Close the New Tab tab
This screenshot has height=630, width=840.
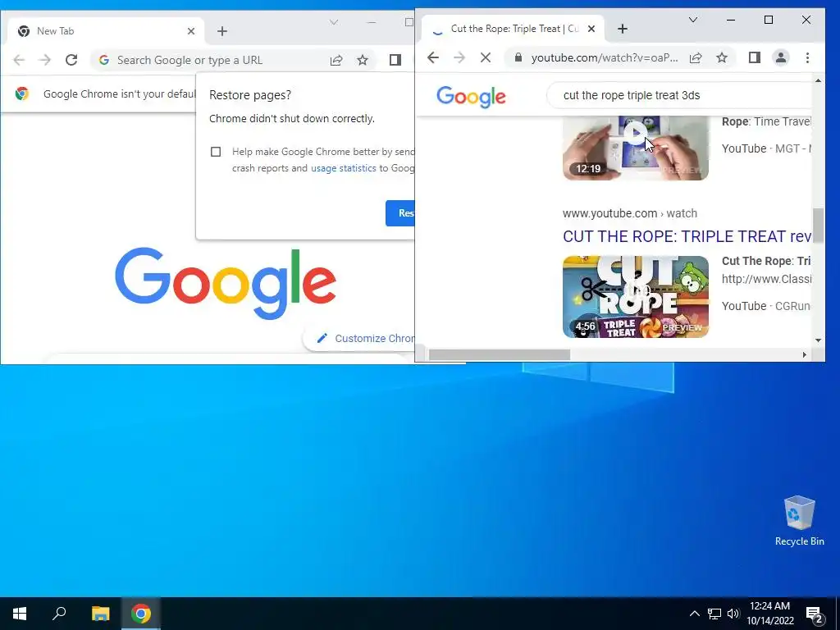(x=191, y=31)
